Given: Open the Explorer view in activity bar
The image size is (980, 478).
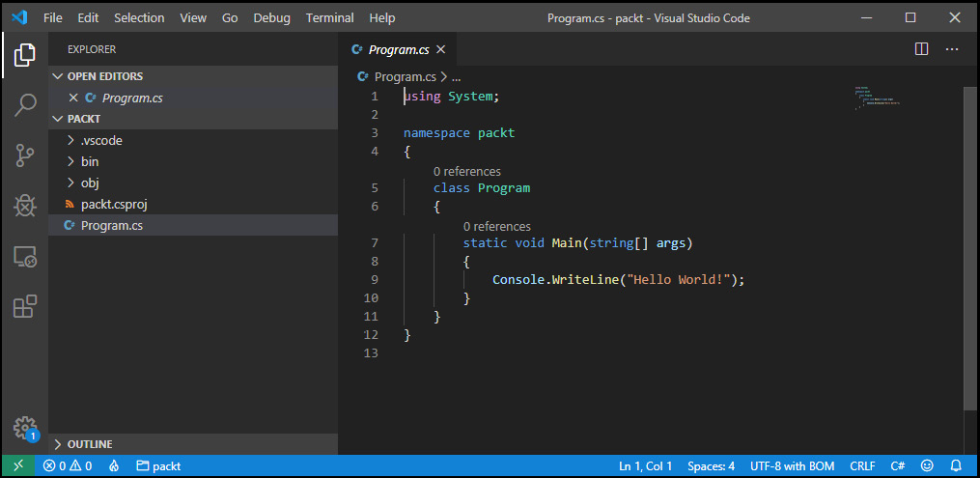Looking at the screenshot, I should (24, 55).
